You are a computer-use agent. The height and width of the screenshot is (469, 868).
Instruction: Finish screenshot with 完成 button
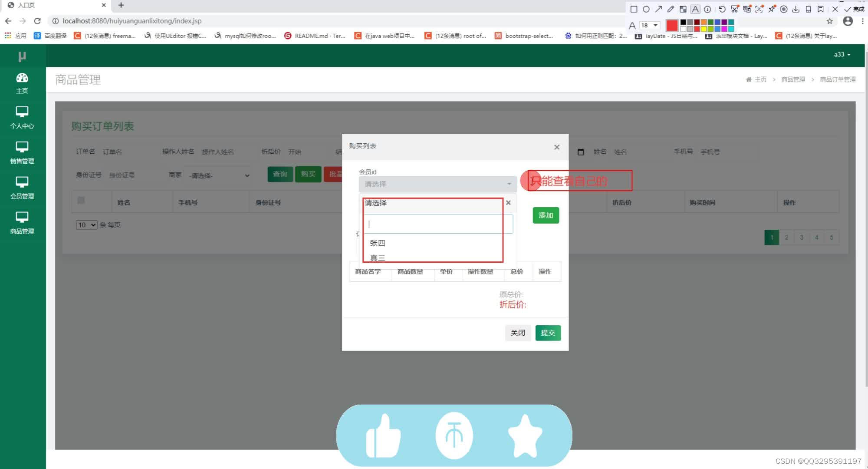854,9
